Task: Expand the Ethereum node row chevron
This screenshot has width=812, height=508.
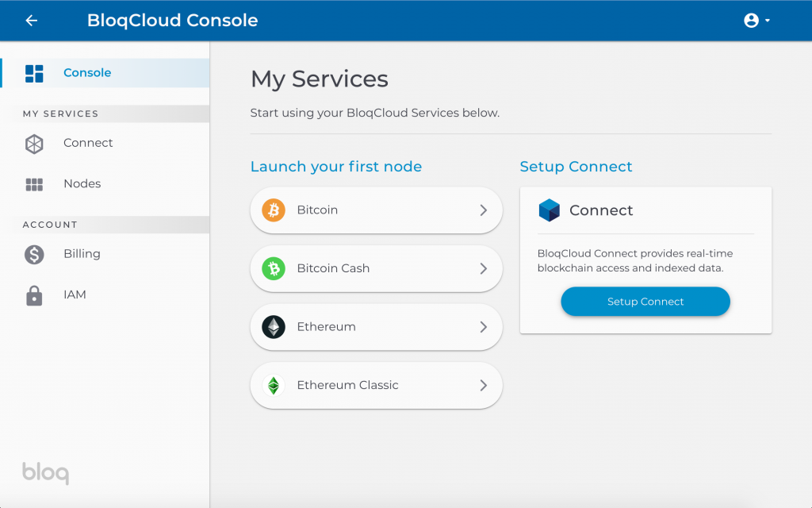Action: coord(483,326)
